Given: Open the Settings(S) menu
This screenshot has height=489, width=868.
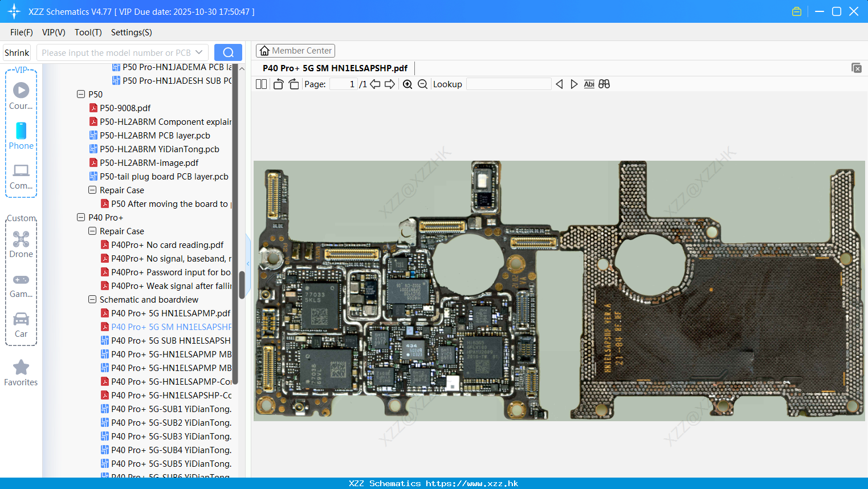Looking at the screenshot, I should (x=132, y=32).
